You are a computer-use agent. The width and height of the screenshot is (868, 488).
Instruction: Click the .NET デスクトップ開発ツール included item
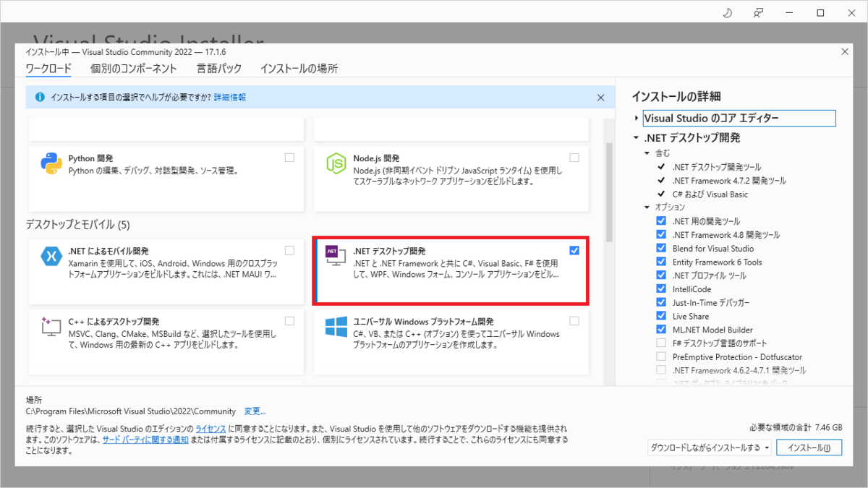click(716, 167)
